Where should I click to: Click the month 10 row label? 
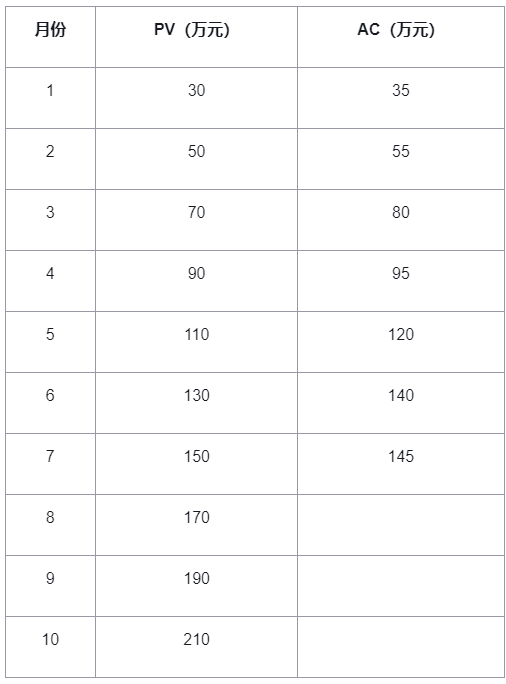[51, 647]
